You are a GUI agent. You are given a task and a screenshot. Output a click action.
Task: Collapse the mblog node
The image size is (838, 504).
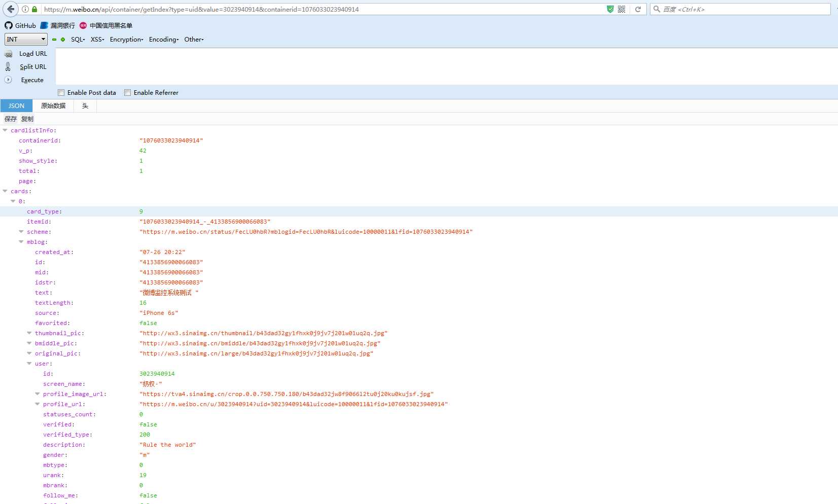pos(21,242)
